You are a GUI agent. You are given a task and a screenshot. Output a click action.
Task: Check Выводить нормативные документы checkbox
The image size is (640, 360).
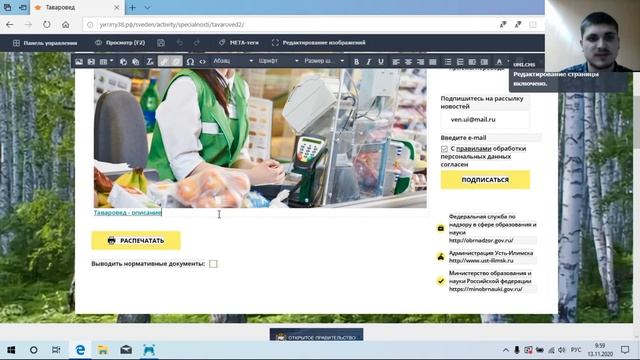[213, 264]
